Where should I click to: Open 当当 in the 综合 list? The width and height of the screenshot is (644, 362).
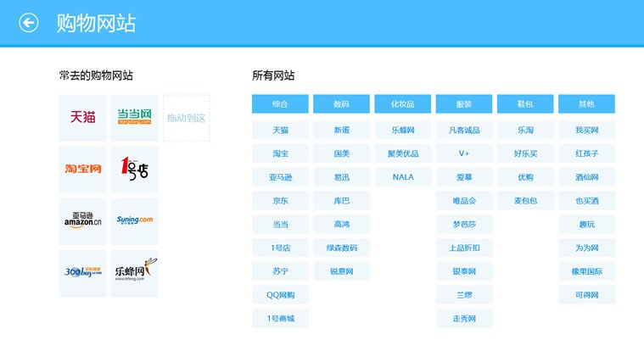[x=280, y=224]
